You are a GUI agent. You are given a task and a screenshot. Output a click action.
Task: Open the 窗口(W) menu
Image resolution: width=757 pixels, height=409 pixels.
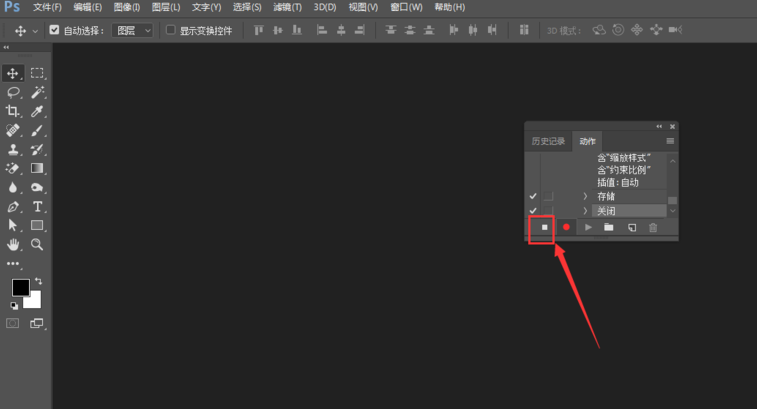(x=406, y=7)
